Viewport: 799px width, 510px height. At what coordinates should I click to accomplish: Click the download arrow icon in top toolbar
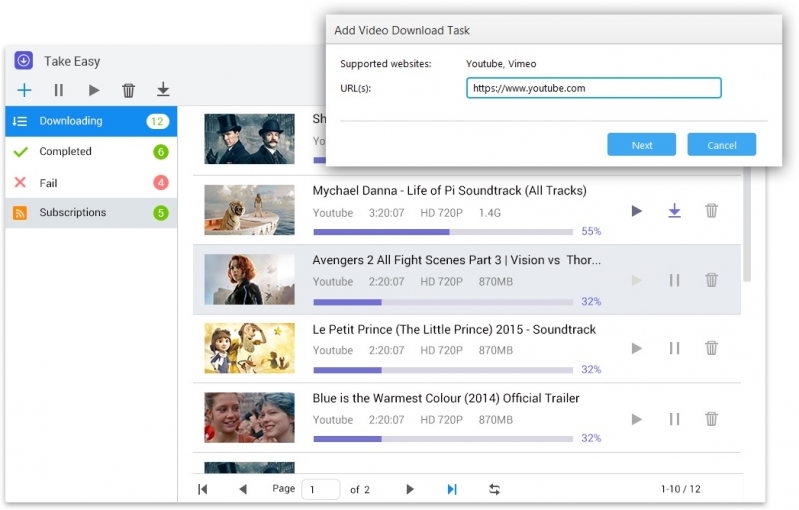point(163,89)
